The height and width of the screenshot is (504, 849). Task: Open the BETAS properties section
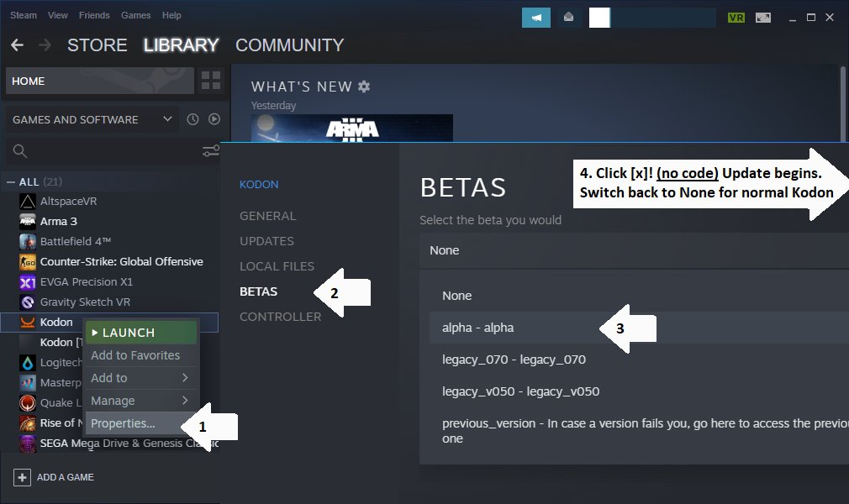point(258,291)
